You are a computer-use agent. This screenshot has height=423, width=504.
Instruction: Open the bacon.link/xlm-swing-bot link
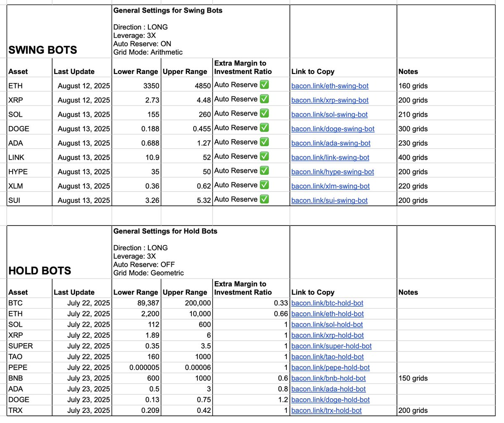pos(331,186)
